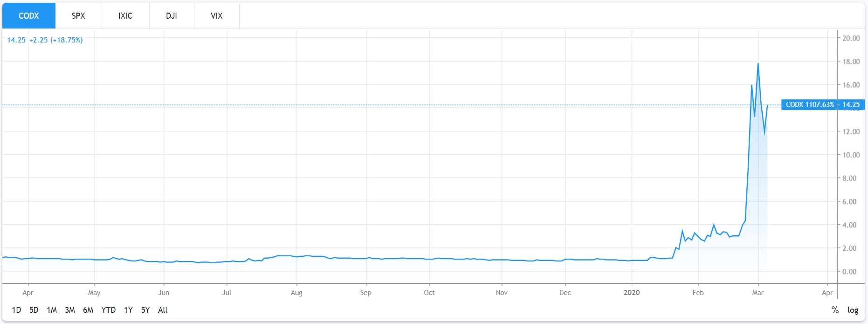Click the 14.25 +2.25 (+18.75%) quote text
This screenshot has height=324, width=868.
coord(45,40)
